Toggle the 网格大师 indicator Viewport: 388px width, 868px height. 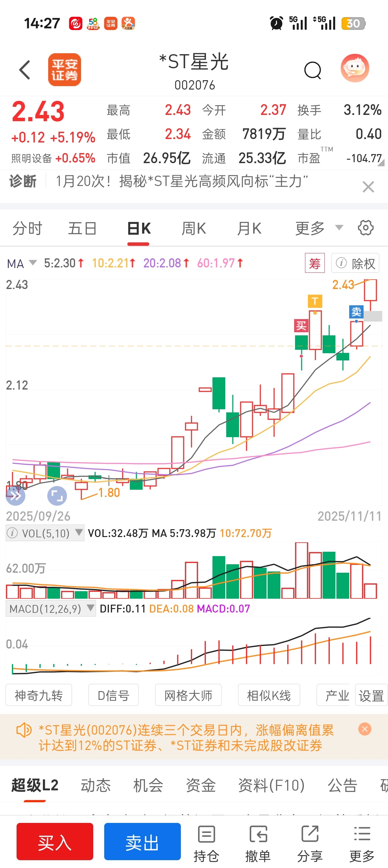(x=188, y=695)
